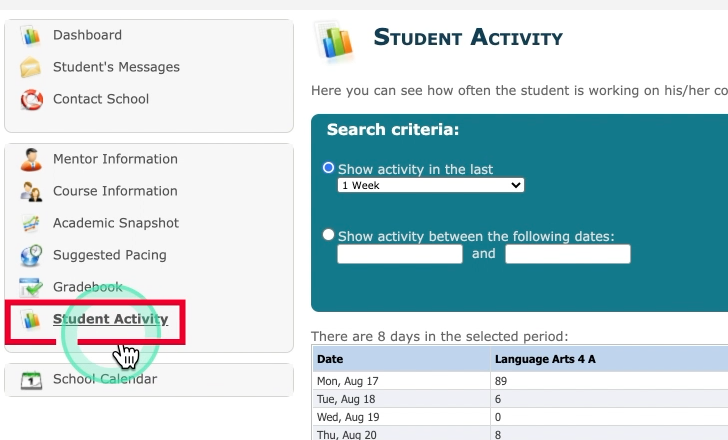
Task: Open the Gradebook
Action: click(88, 287)
